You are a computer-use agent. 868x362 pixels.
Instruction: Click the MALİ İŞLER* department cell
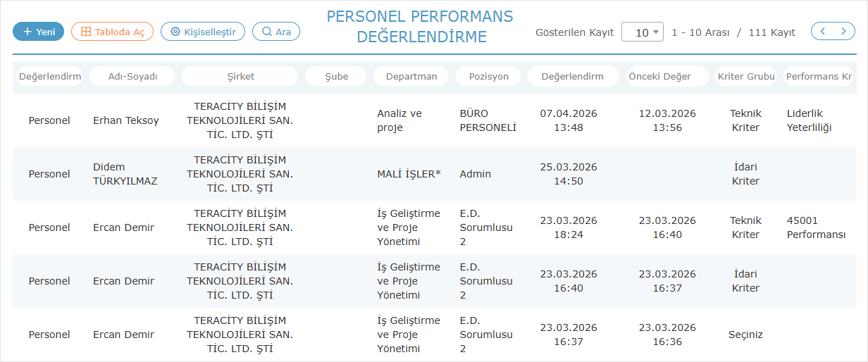pyautogui.click(x=409, y=174)
